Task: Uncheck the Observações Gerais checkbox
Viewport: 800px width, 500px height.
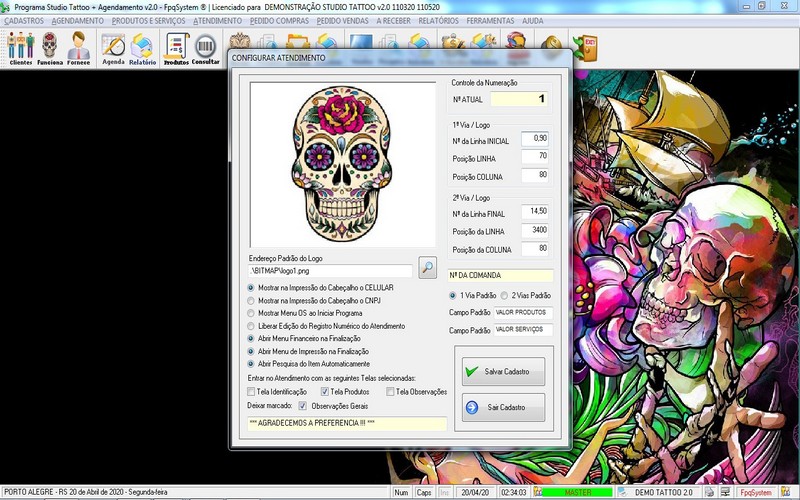Action: click(x=303, y=406)
